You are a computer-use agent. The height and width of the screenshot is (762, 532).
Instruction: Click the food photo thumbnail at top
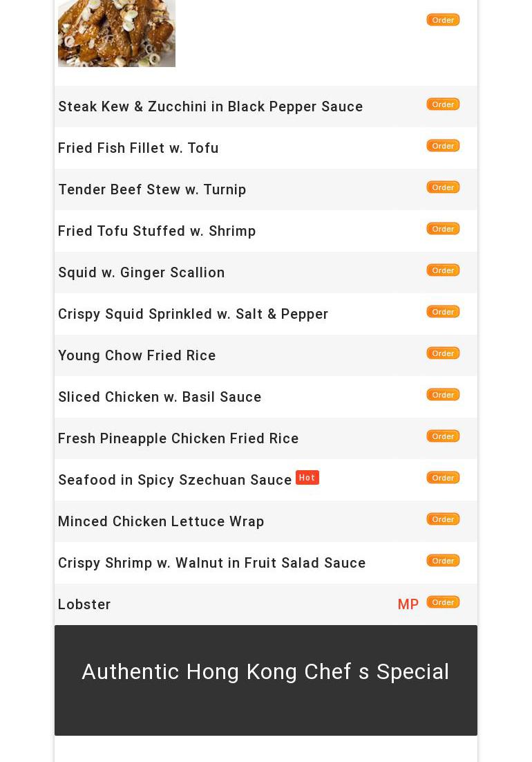tap(116, 33)
